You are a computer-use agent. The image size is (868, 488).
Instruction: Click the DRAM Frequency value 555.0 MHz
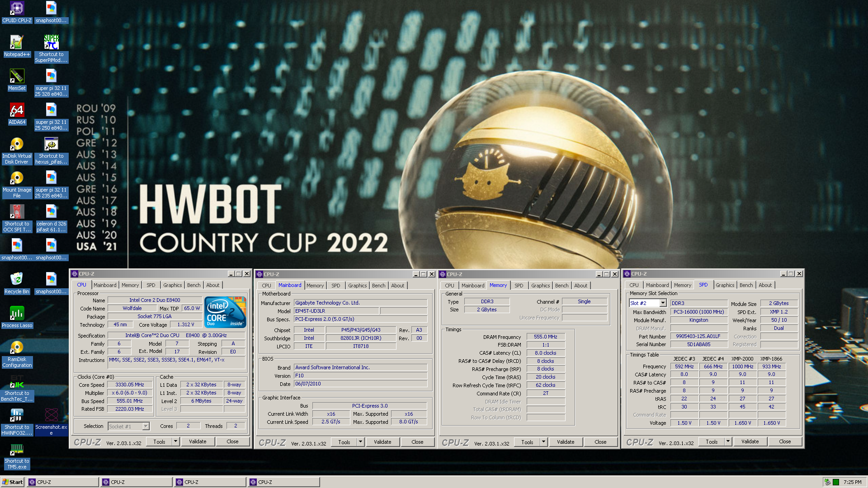[x=546, y=337]
